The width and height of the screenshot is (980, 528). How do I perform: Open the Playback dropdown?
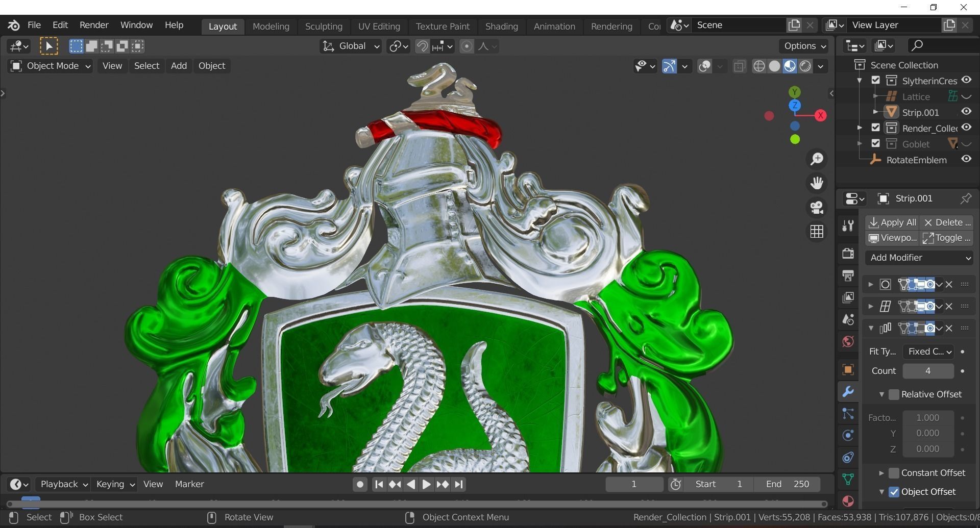pos(64,484)
